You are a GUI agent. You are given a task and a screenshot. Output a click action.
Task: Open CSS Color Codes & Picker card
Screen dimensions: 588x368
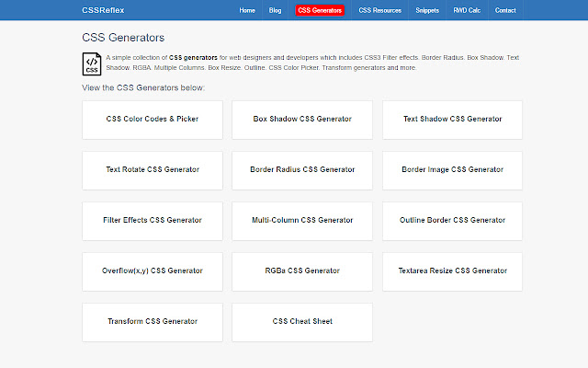(x=153, y=120)
